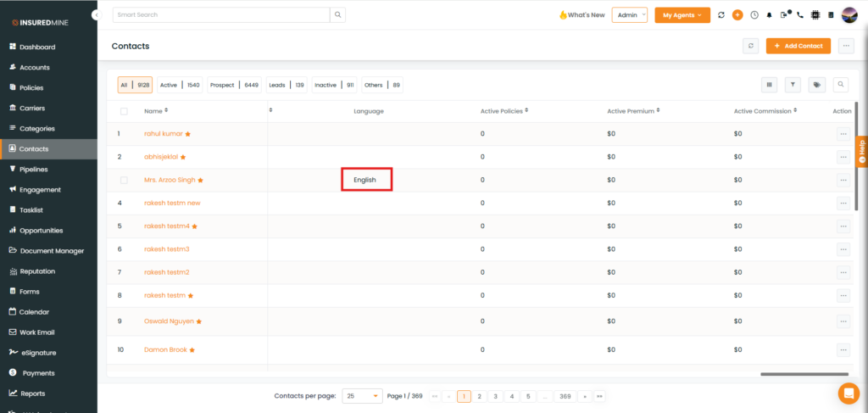Open the rahul kumar contact link
The height and width of the screenshot is (413, 868).
(163, 134)
